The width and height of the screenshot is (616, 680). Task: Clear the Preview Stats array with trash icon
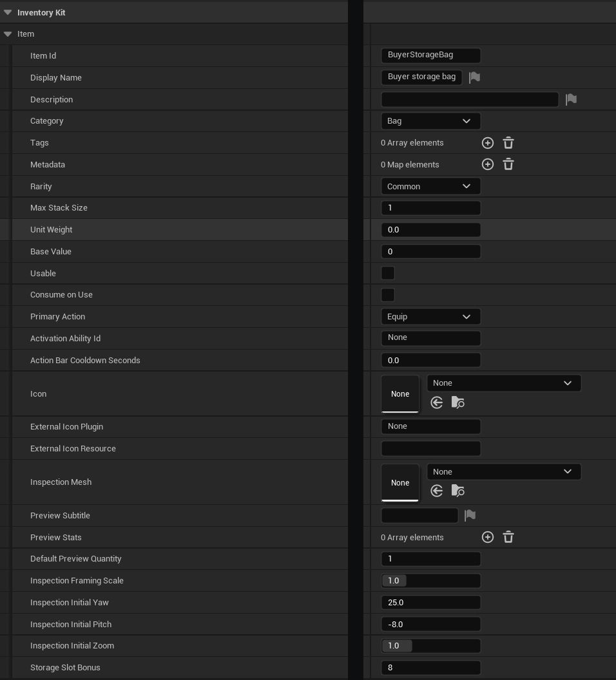[x=508, y=537]
